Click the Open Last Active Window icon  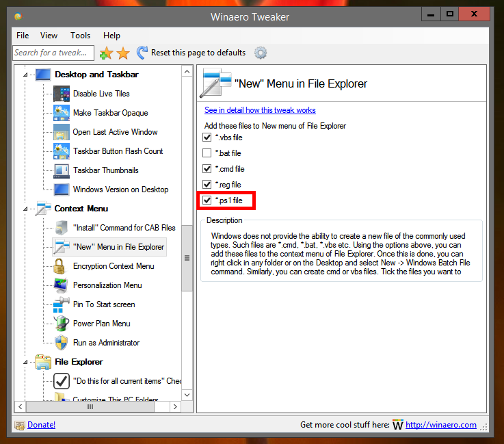(62, 132)
